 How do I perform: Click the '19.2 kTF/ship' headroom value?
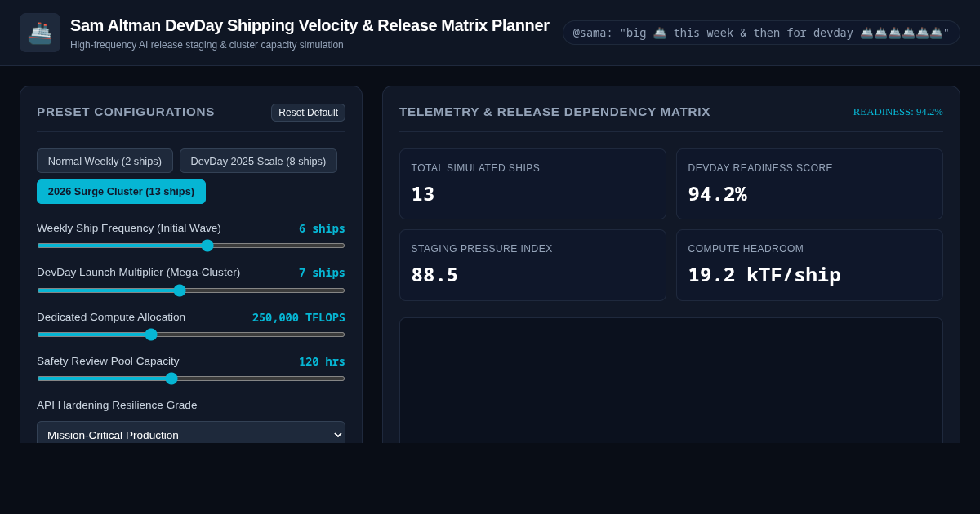764,275
